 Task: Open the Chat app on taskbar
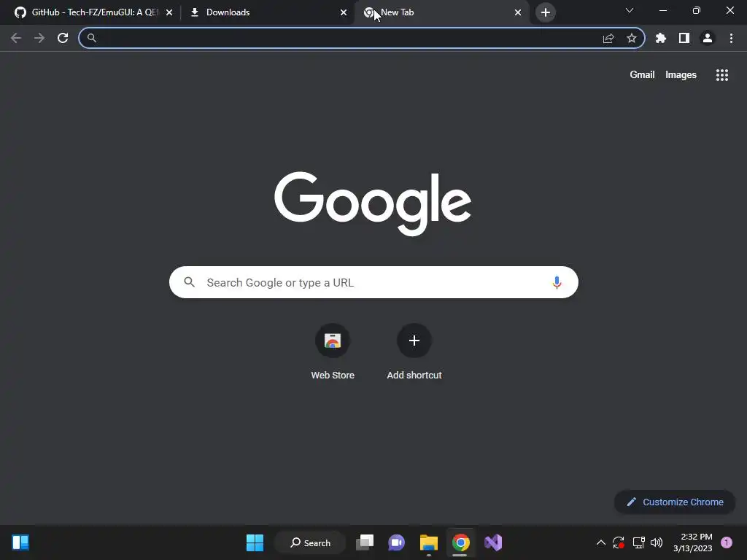pyautogui.click(x=396, y=542)
